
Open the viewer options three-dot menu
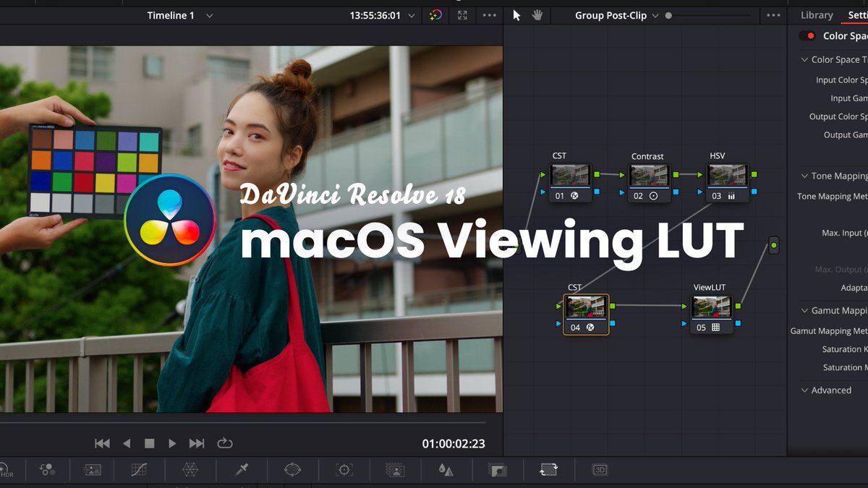490,15
